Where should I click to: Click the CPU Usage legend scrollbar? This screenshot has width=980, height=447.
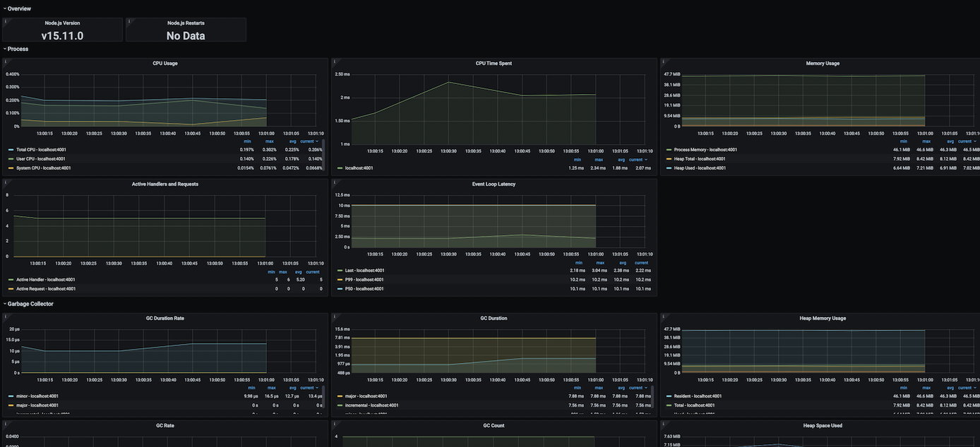coord(324,155)
